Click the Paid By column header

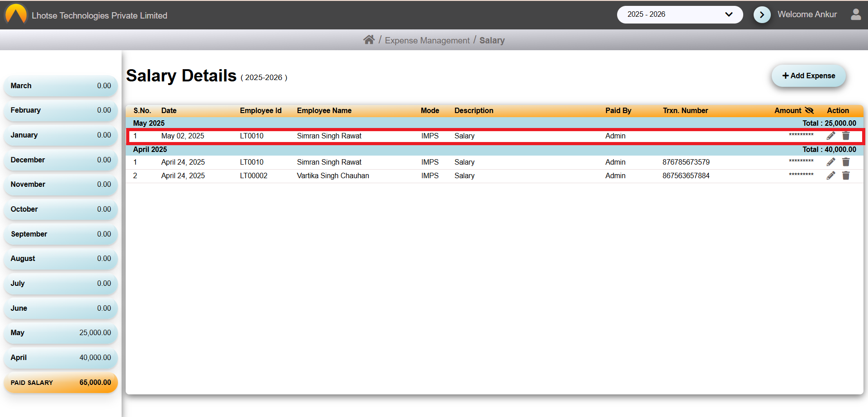click(618, 110)
